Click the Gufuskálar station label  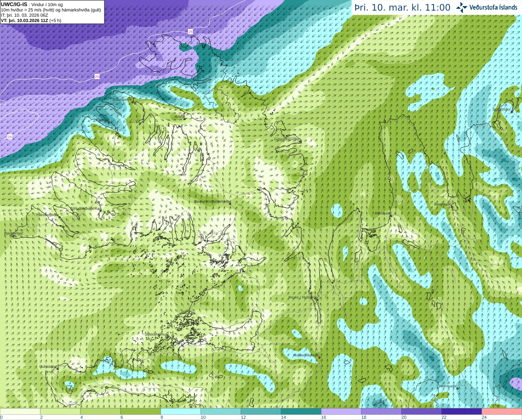[48, 367]
